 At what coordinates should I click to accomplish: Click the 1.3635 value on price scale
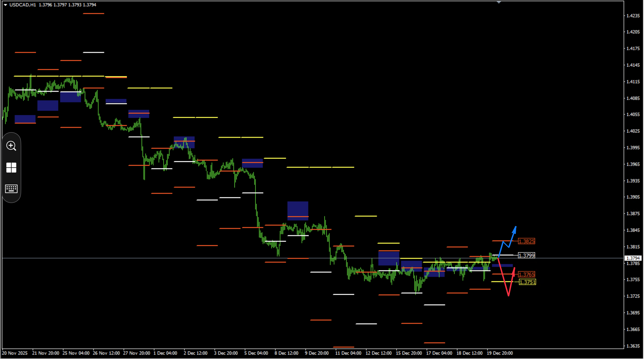[x=633, y=346]
